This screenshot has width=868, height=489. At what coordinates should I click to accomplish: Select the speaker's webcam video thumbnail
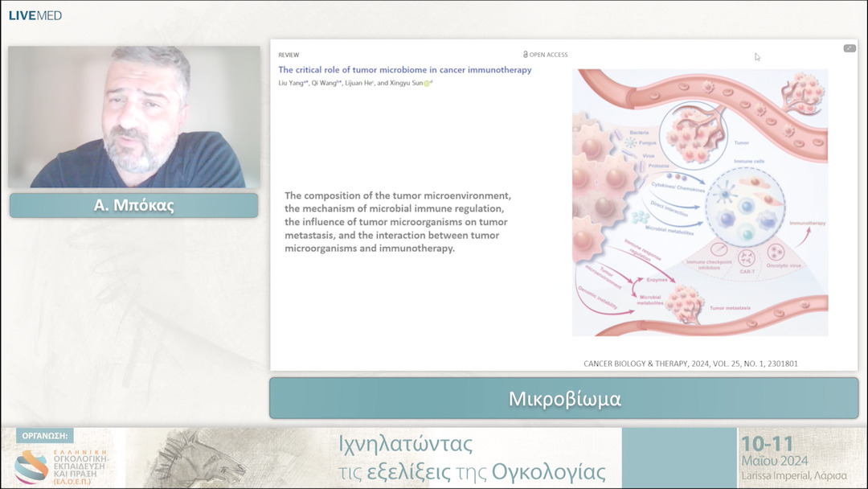[x=133, y=117]
